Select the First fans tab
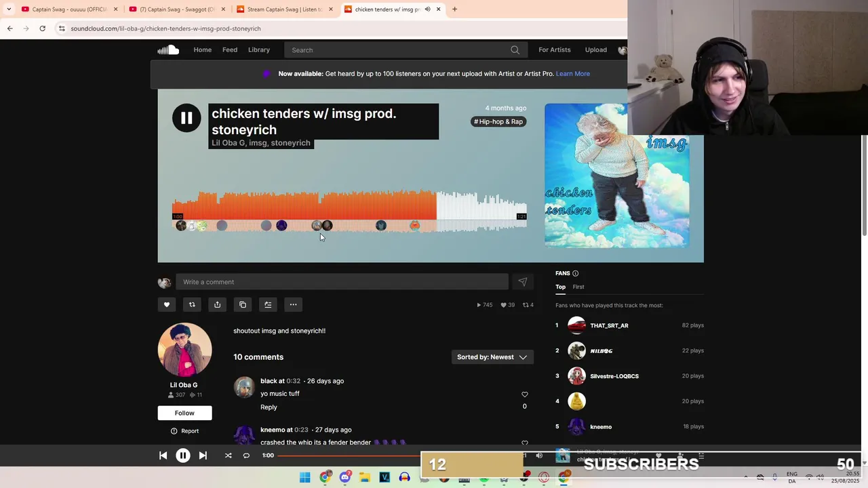This screenshot has width=868, height=488. [578, 287]
